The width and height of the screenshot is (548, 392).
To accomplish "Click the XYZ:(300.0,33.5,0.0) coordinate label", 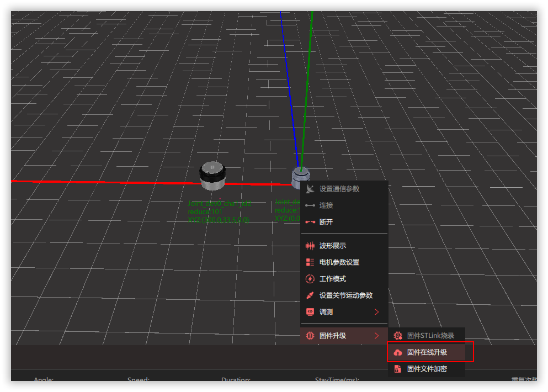I will pyautogui.click(x=219, y=220).
